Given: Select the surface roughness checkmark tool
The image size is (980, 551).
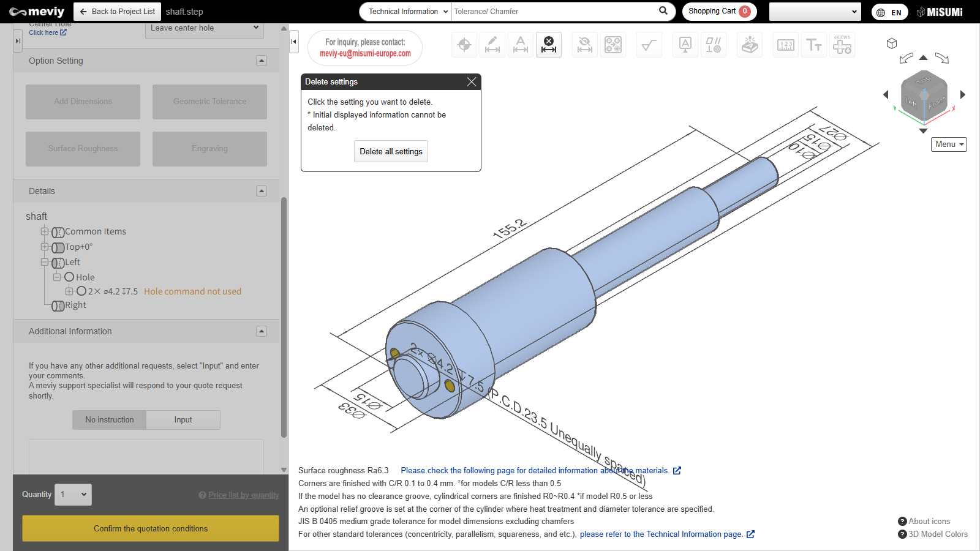Looking at the screenshot, I should pos(649,45).
